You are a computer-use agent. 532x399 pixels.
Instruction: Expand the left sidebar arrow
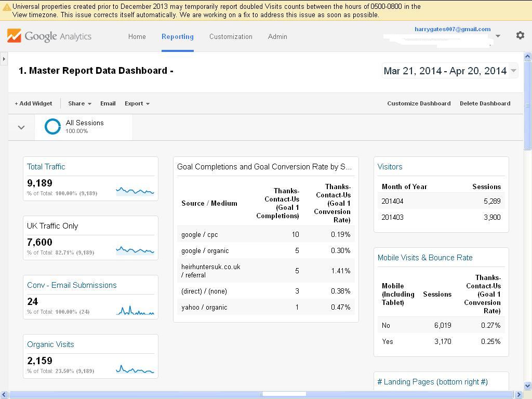(4, 59)
